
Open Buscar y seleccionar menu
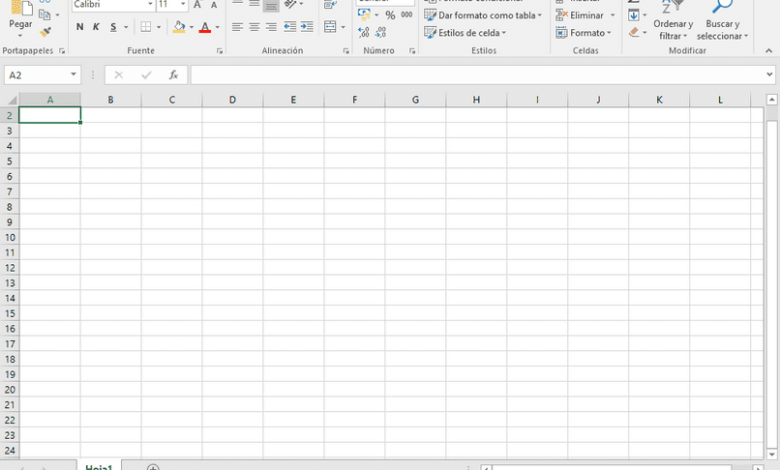[722, 21]
